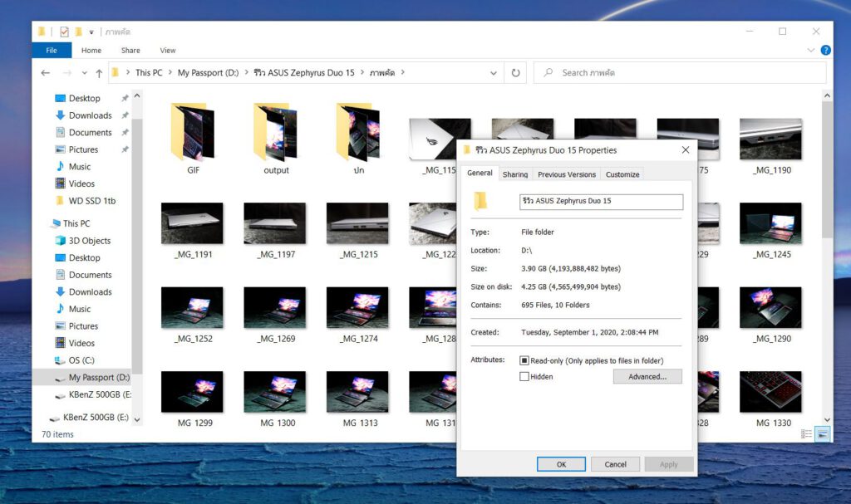This screenshot has width=851, height=504.
Task: Open 3D Objects in sidebar
Action: [89, 240]
